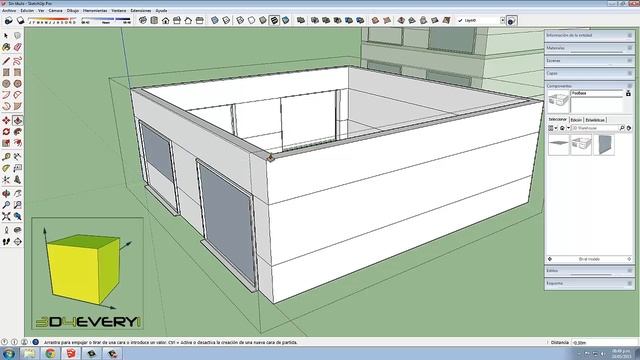Open the layer manager button
The height and width of the screenshot is (360, 640).
pos(511,20)
